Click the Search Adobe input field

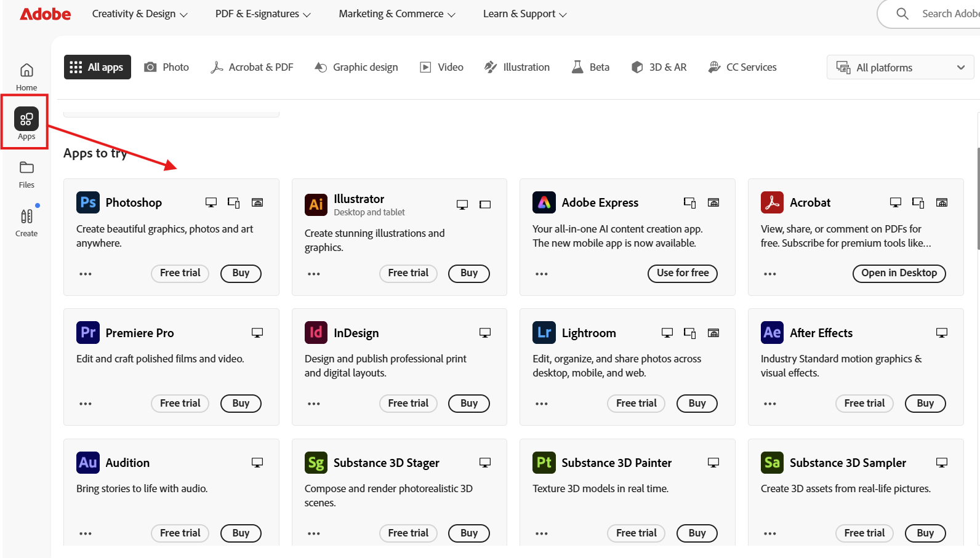(930, 14)
